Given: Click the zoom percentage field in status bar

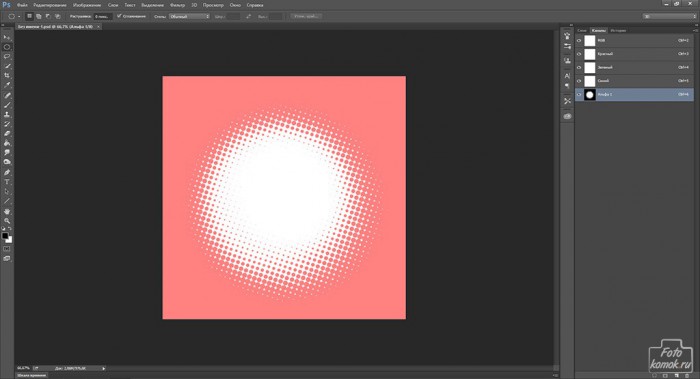Looking at the screenshot, I should 23,368.
